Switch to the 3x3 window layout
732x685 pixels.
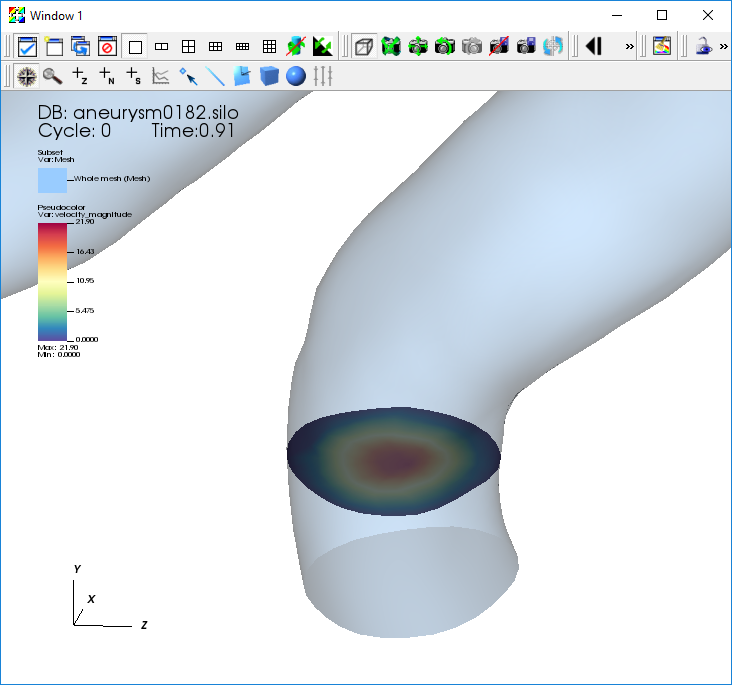[269, 46]
